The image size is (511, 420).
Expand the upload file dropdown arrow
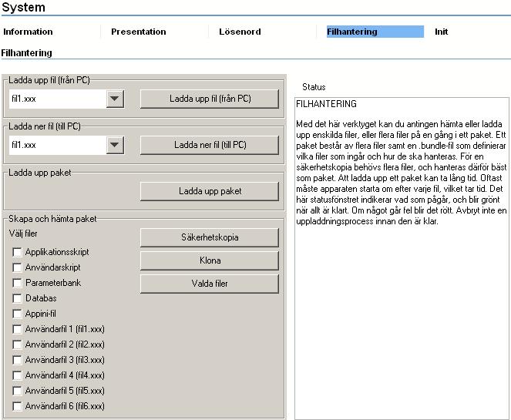(x=115, y=99)
